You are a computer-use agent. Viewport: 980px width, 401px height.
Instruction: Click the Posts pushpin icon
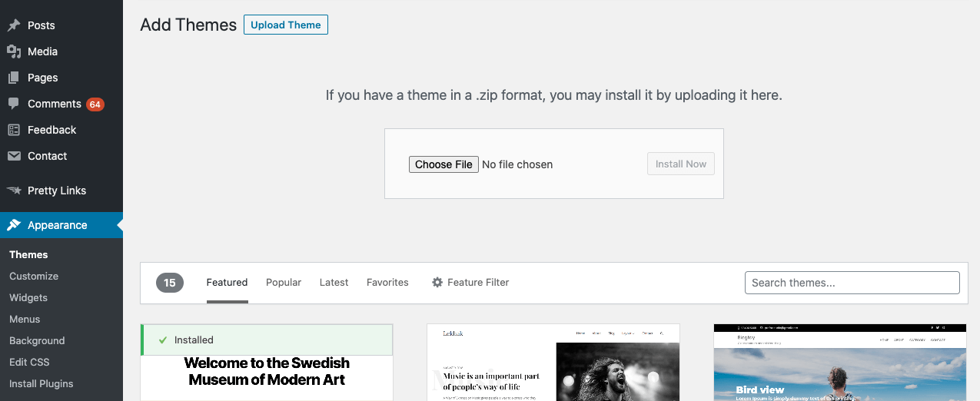(x=14, y=25)
